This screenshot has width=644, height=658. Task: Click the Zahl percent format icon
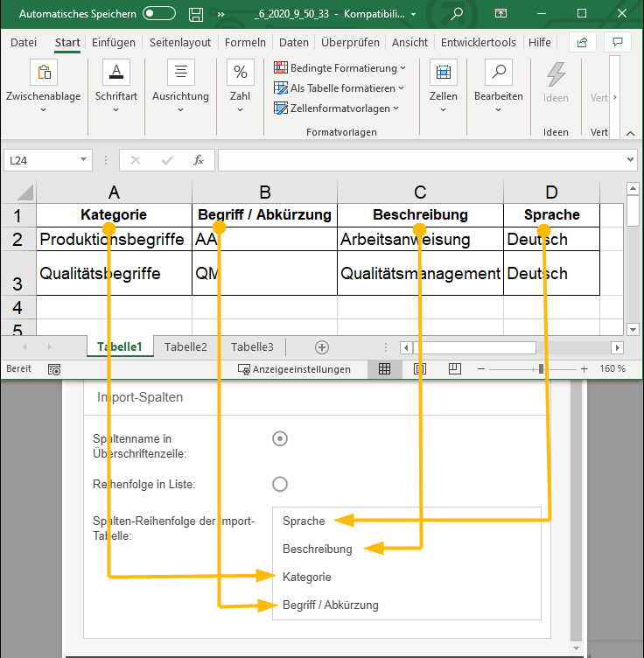240,73
